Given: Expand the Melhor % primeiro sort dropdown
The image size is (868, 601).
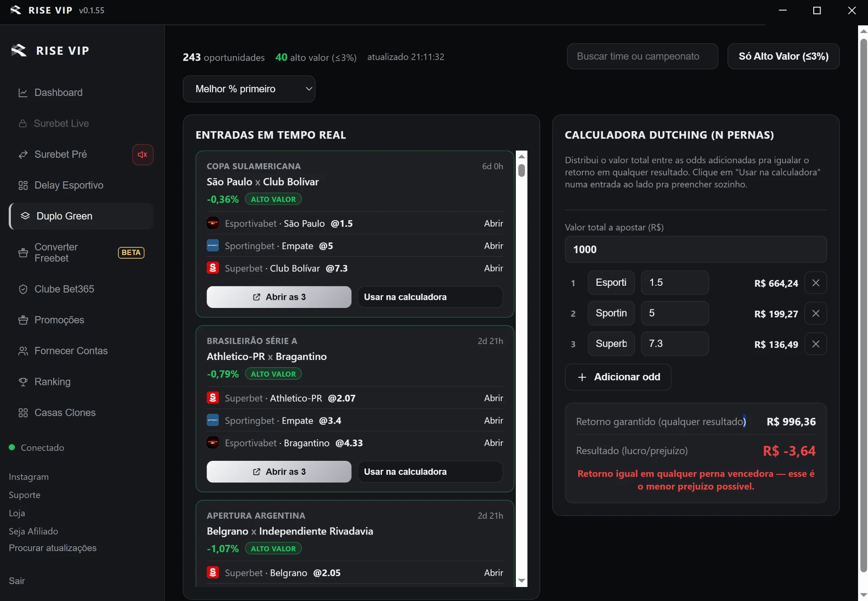Looking at the screenshot, I should (249, 89).
